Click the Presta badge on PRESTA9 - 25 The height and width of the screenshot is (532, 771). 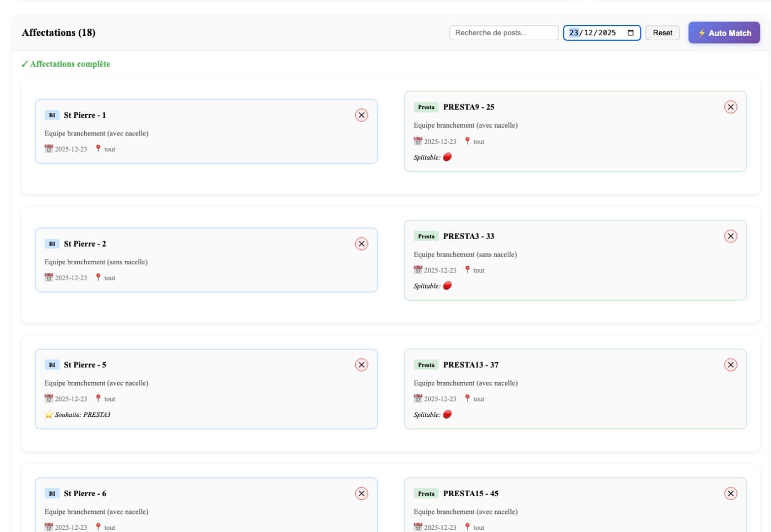pyautogui.click(x=426, y=107)
